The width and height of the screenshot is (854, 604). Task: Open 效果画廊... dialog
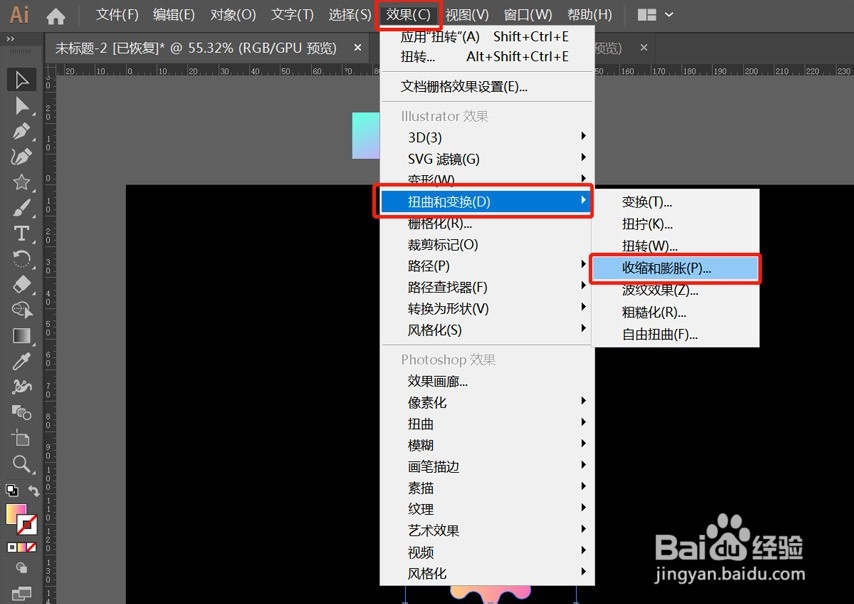tap(486, 381)
